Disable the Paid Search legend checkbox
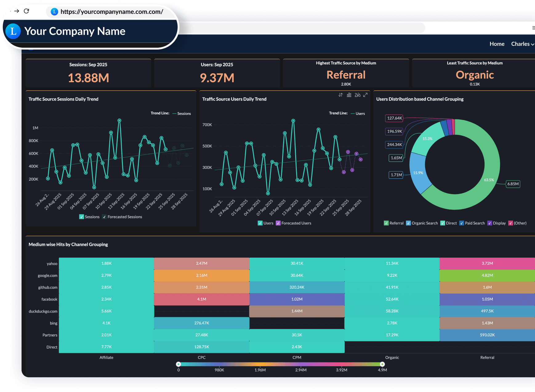The image size is (535, 392). click(x=462, y=223)
